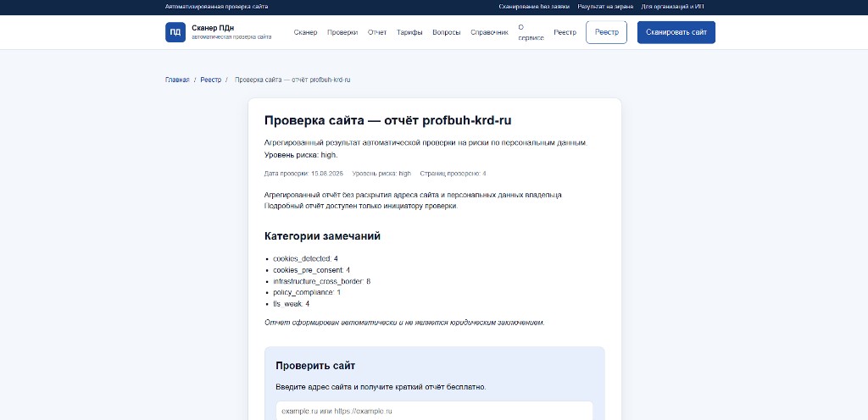Click the 'Для организаций и ИП' top bar text
This screenshot has height=420, width=868.
672,7
